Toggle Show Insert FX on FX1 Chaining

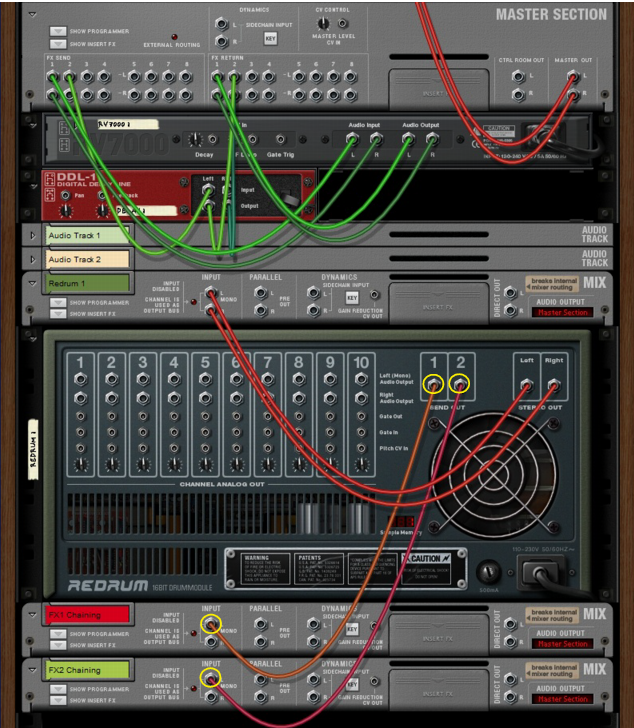[59, 647]
